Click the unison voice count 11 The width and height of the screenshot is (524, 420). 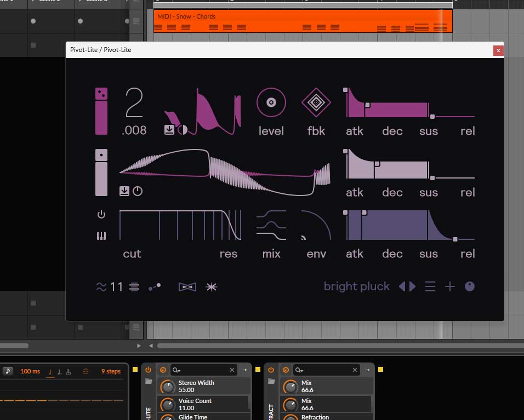117,287
